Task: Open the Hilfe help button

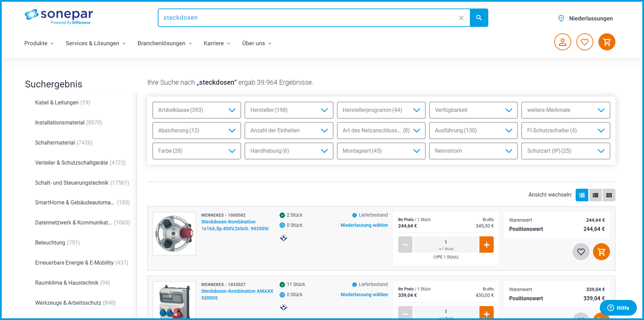Action: coord(618,308)
